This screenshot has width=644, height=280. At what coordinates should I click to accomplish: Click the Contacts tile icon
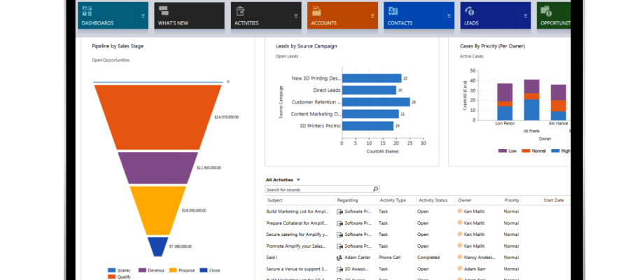pyautogui.click(x=393, y=11)
